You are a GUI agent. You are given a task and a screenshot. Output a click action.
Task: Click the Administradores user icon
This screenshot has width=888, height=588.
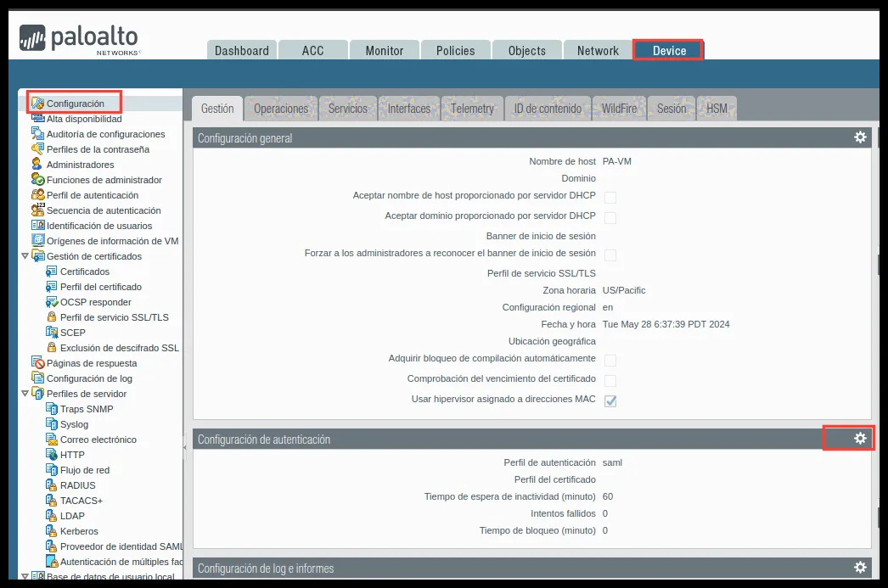coord(37,164)
